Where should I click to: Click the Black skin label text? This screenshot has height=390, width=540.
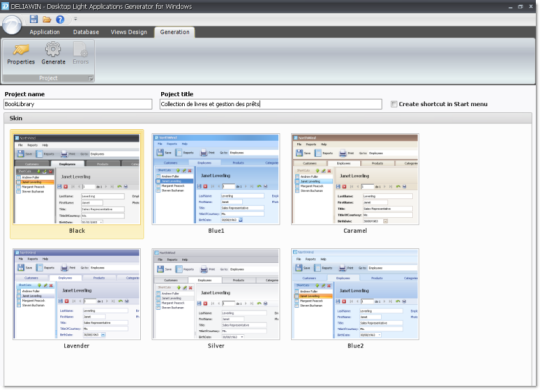coord(77,231)
